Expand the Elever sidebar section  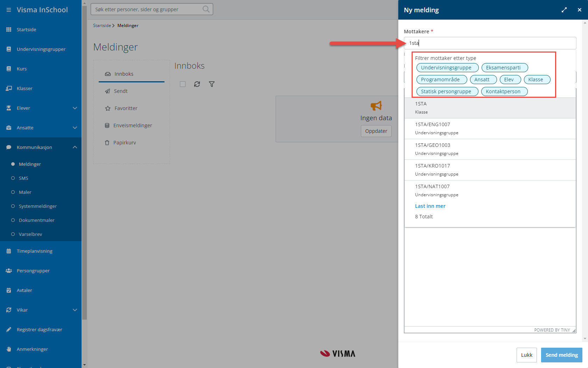point(75,108)
